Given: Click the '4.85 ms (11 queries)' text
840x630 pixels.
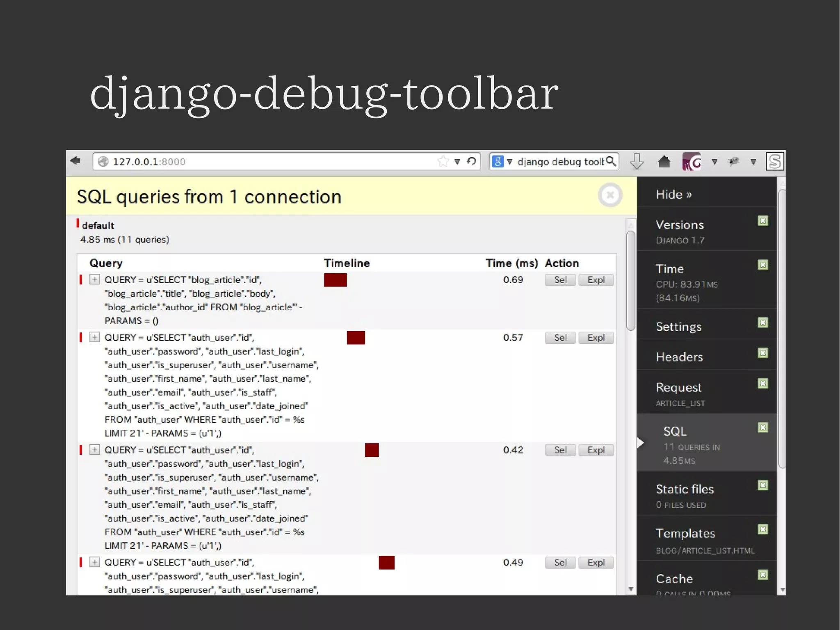Looking at the screenshot, I should click(124, 240).
